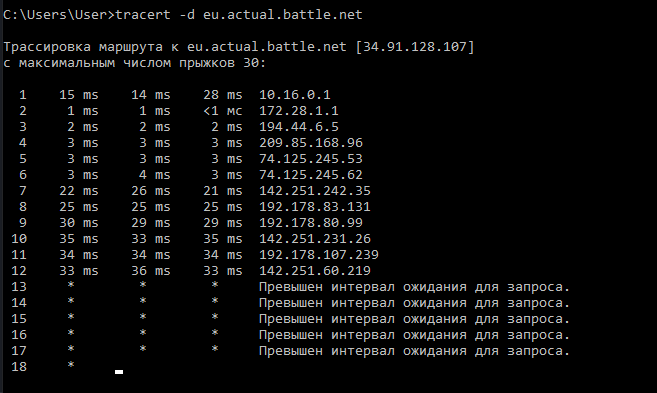Image resolution: width=657 pixels, height=393 pixels.
Task: Click IP address 209.85.168.96
Action: (310, 143)
